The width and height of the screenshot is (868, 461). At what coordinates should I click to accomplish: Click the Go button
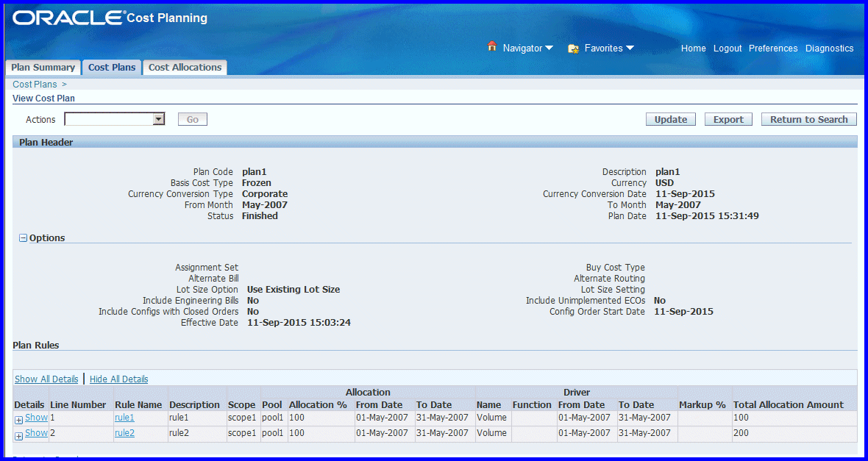tap(193, 119)
